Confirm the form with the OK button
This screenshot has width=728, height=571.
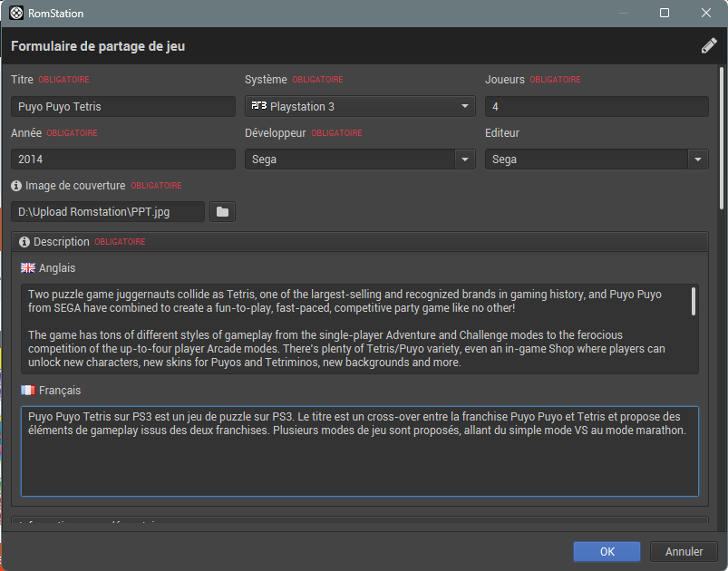click(x=607, y=551)
